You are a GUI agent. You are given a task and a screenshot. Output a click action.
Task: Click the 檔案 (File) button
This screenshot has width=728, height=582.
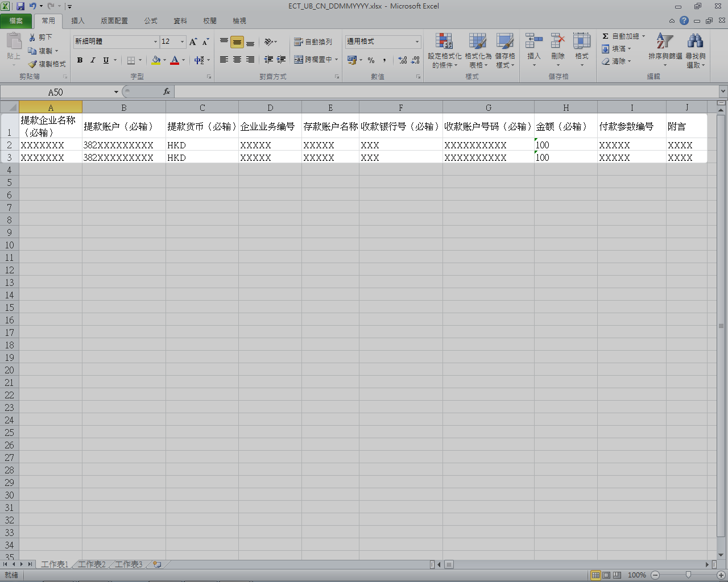pos(16,21)
